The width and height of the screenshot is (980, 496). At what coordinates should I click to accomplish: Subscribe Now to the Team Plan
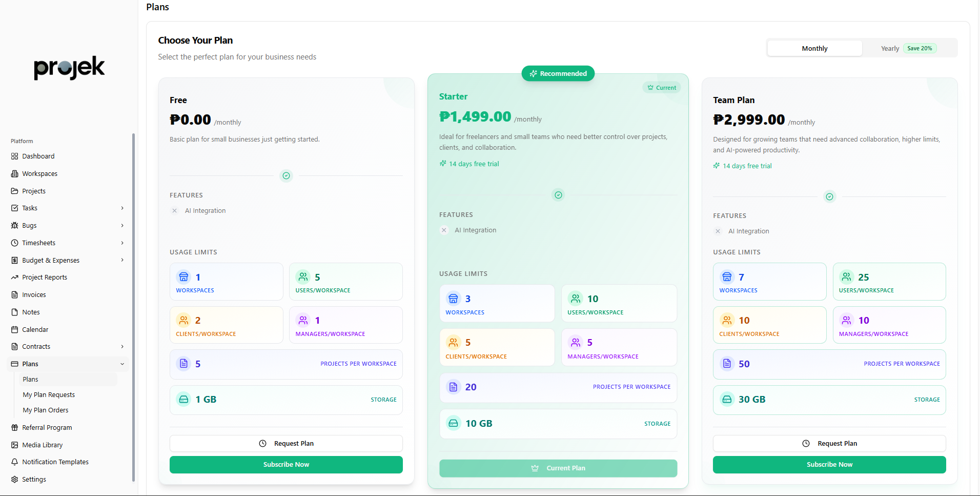(x=829, y=465)
